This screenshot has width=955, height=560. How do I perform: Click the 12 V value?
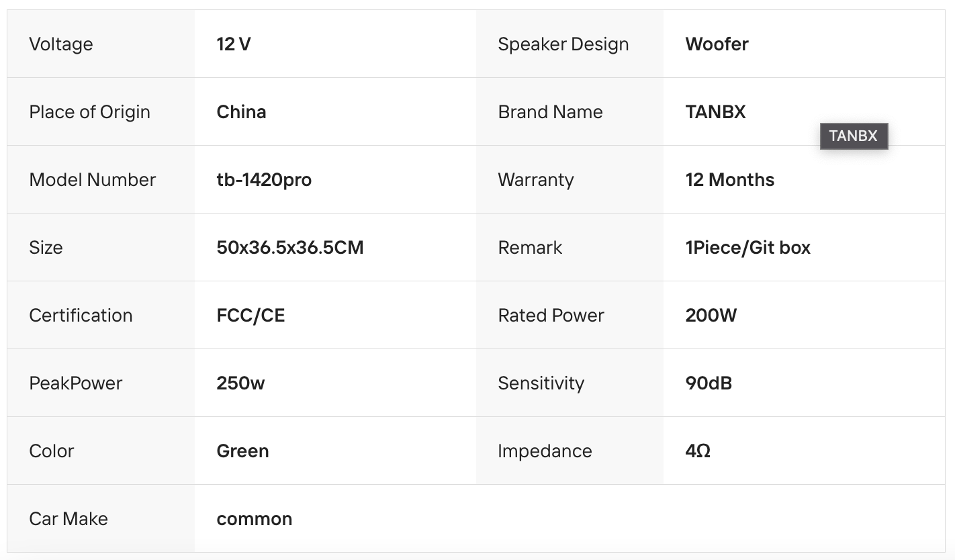click(x=234, y=44)
